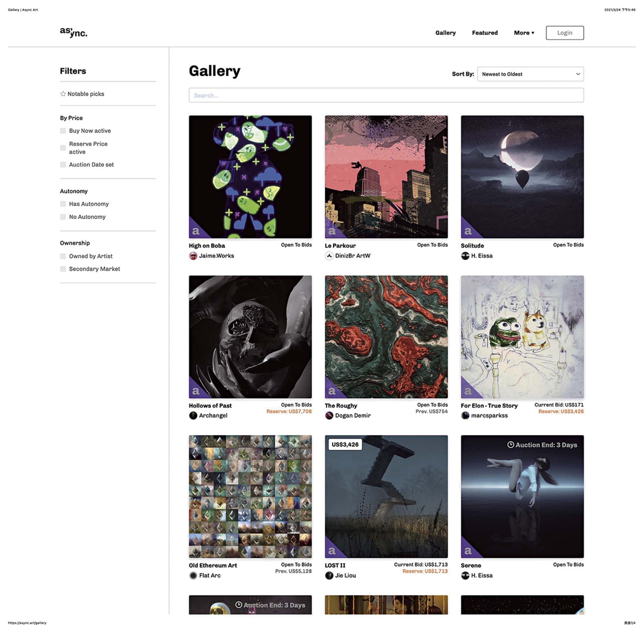Click Dogan Demir artist avatar icon

(329, 416)
